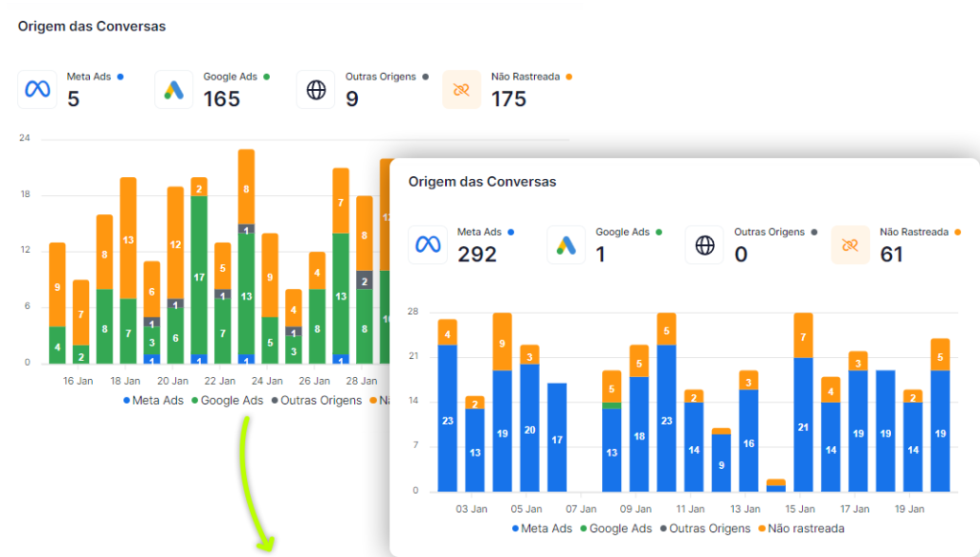The width and height of the screenshot is (980, 557).
Task: Click the orange dot next to the 175 Não Rastreada label
Action: coord(568,77)
